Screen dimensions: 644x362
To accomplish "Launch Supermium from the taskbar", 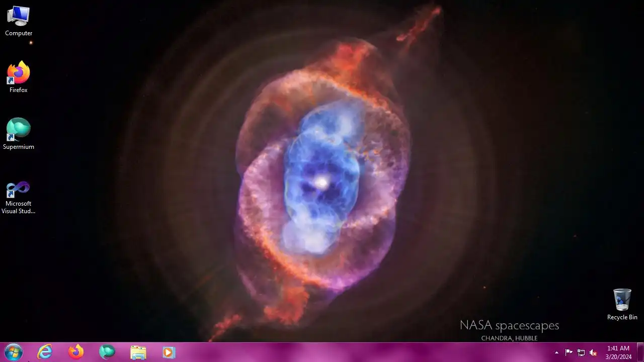I will pos(107,352).
